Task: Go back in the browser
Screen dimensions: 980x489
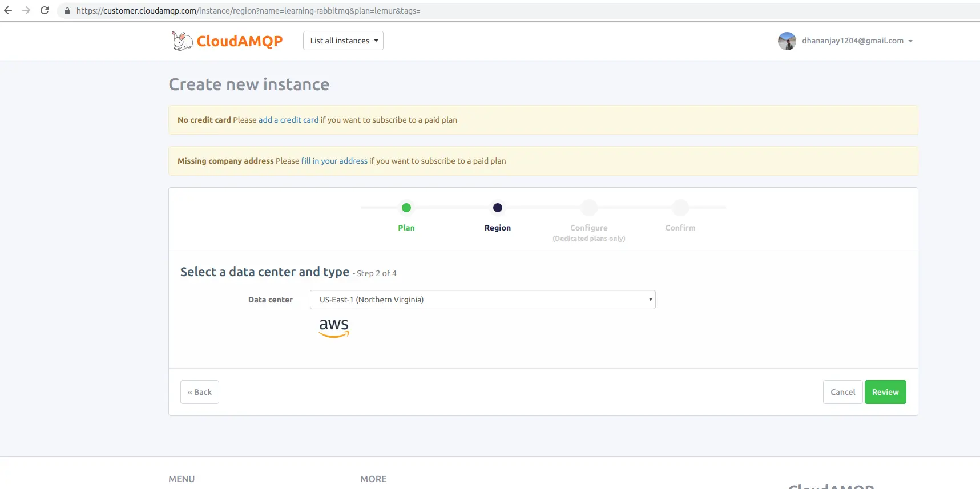Action: [x=8, y=10]
